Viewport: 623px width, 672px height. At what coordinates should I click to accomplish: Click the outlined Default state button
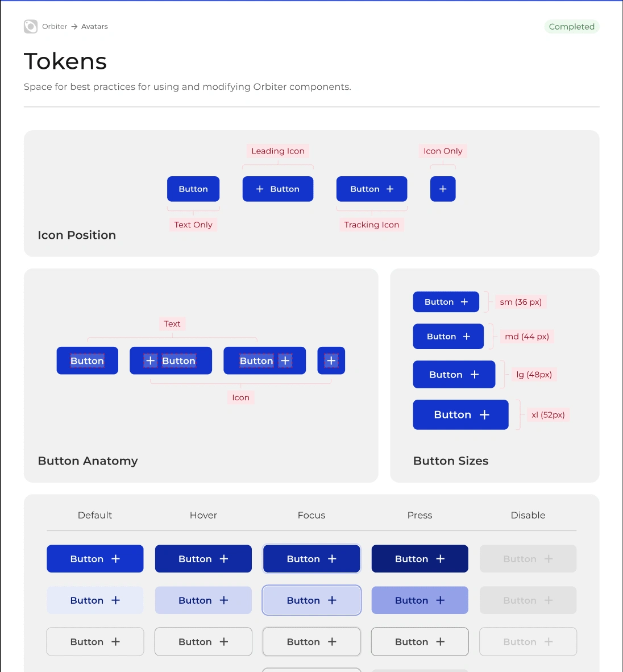pyautogui.click(x=95, y=642)
